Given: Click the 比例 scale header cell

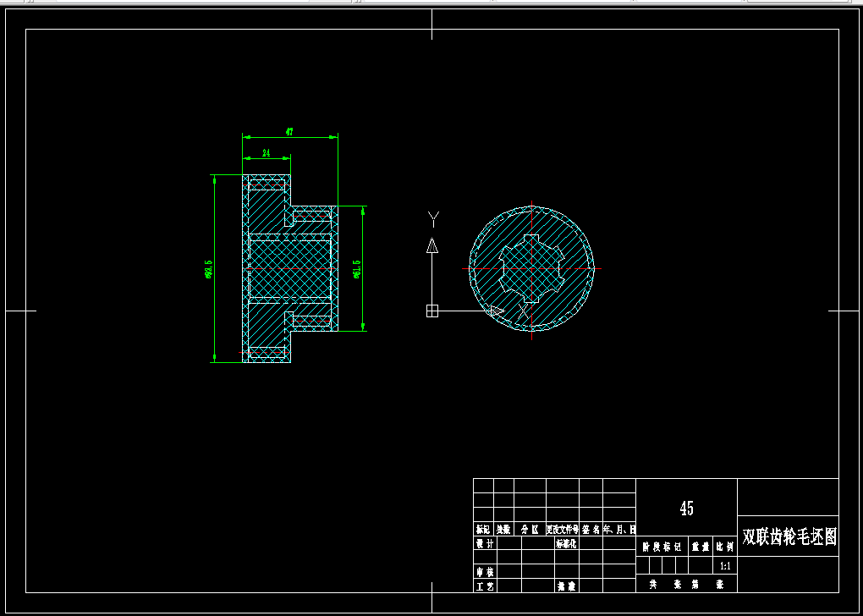Looking at the screenshot, I should click(725, 547).
